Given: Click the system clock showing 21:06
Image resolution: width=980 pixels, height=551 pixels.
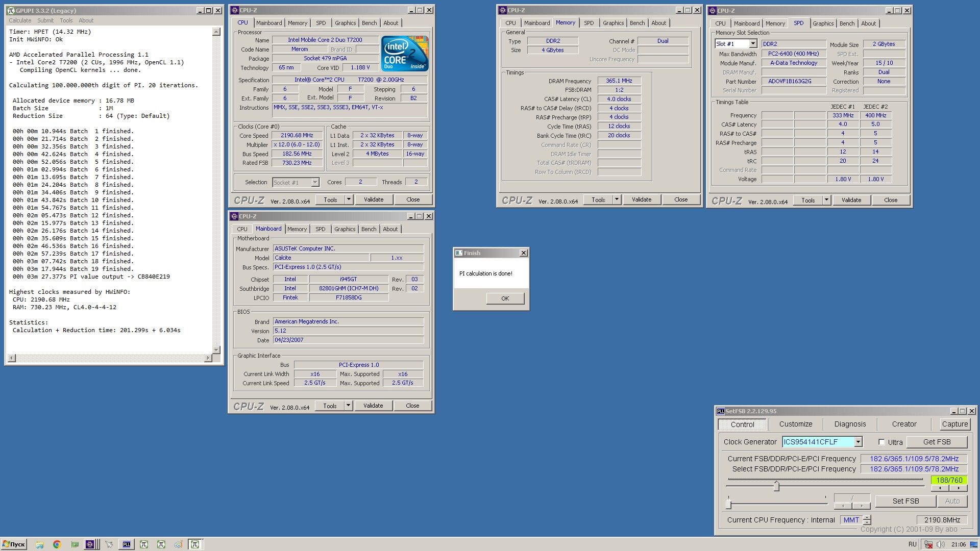Looking at the screenshot, I should 958,544.
